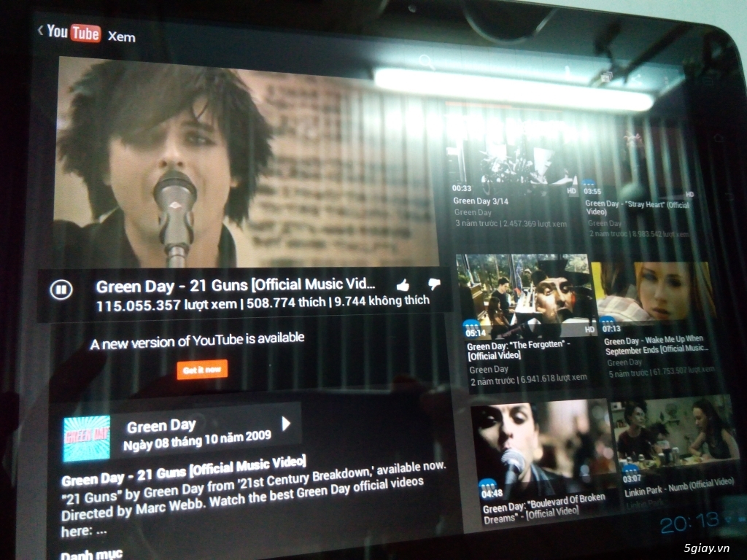Select "Boulevard Of Broken Dreams" title text

pos(544,510)
